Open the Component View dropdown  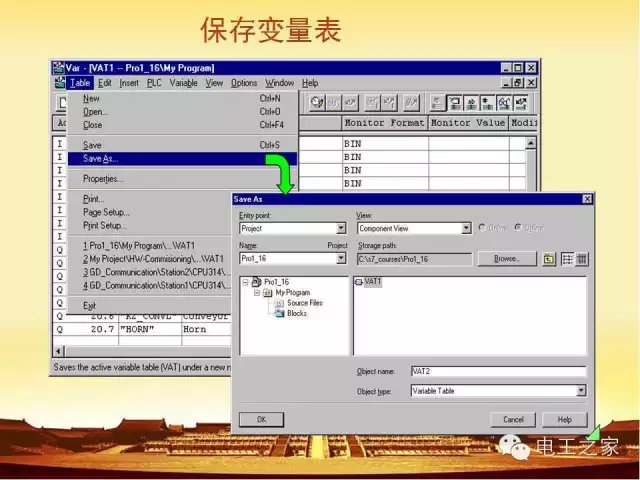coord(465,228)
